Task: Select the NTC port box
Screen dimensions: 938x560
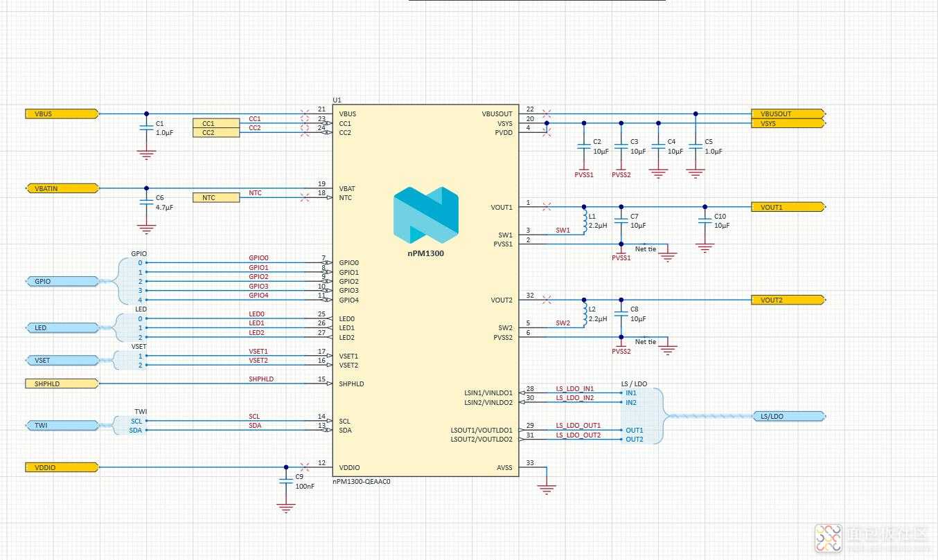Action: click(x=216, y=197)
